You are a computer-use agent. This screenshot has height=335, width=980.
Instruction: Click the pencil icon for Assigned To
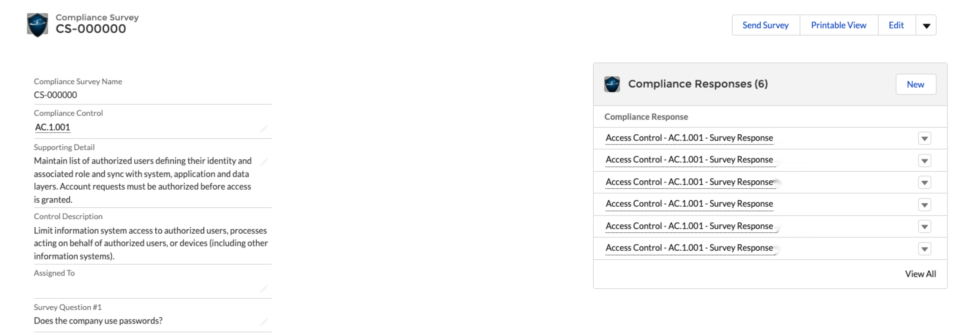point(264,289)
